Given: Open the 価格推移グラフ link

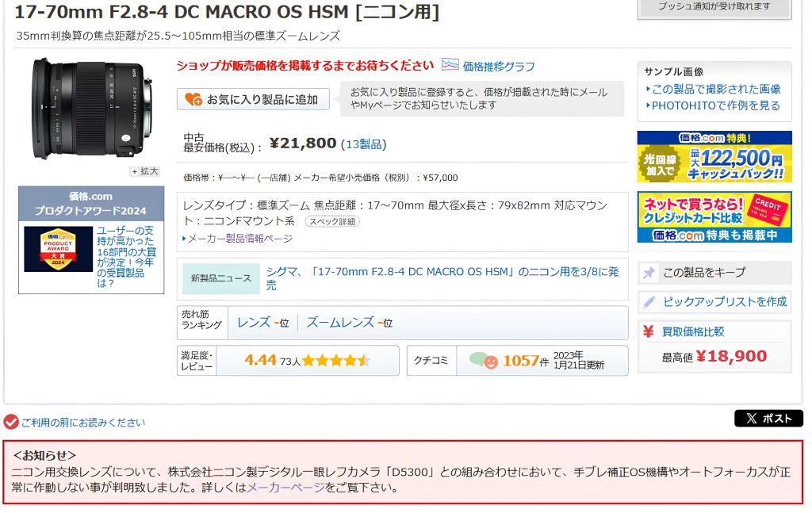Looking at the screenshot, I should pyautogui.click(x=499, y=67).
